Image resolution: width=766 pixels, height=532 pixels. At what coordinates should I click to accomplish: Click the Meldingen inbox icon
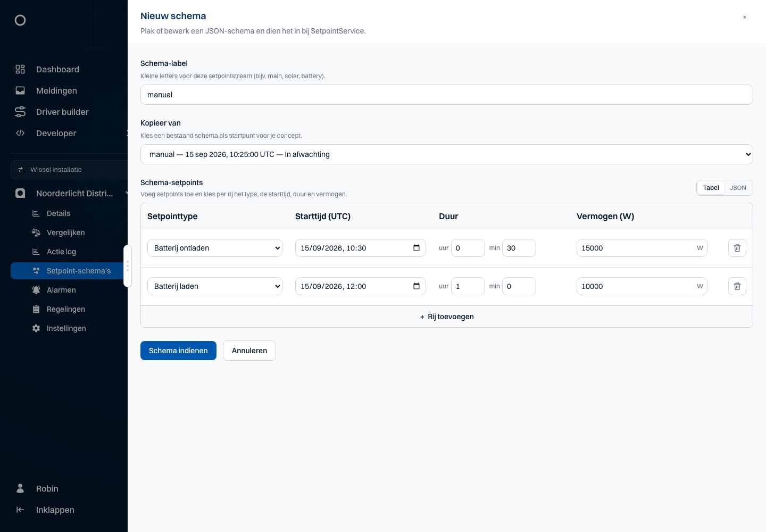pyautogui.click(x=20, y=90)
